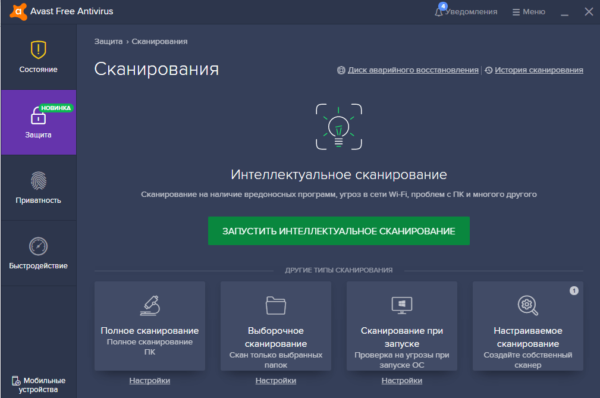The height and width of the screenshot is (398, 600).
Task: Click the НОВИНКА badge on Защита
Action: pos(56,108)
